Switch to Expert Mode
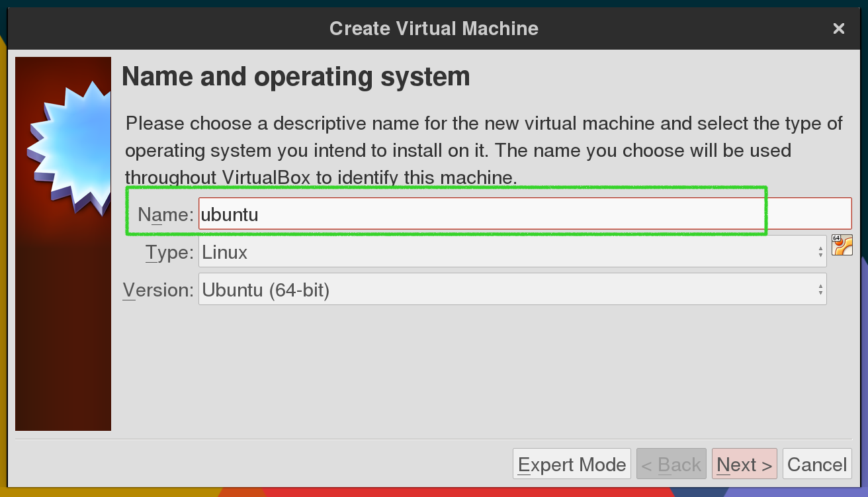The height and width of the screenshot is (497, 868). (572, 464)
